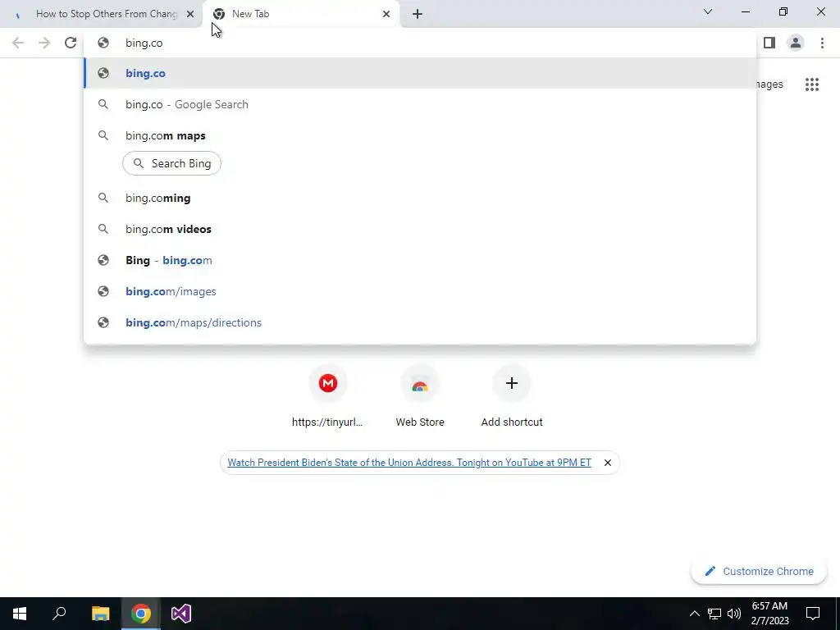Select the New Tab tab

point(301,14)
